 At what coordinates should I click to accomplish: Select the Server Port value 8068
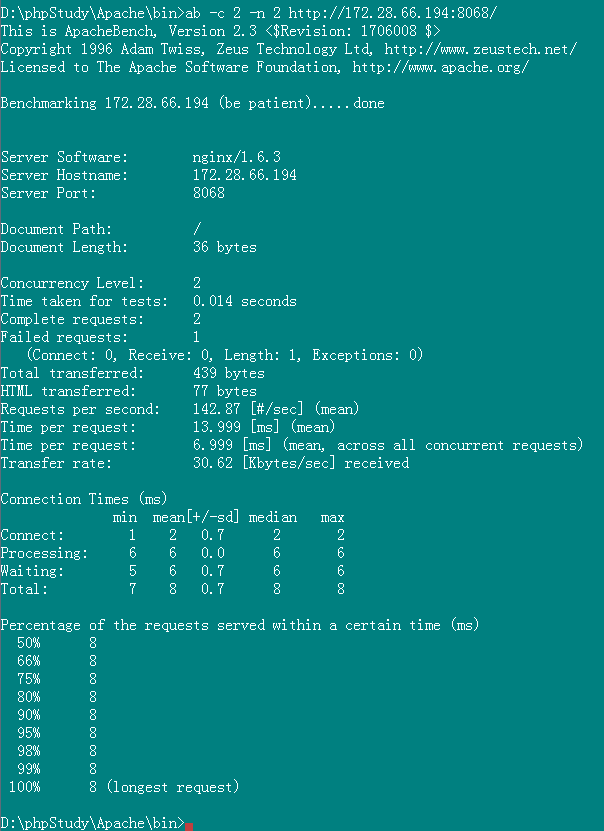point(208,193)
